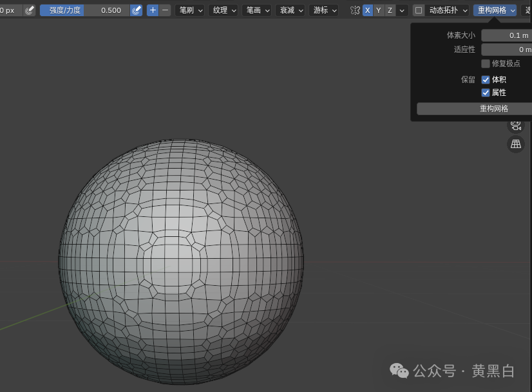Click the symmetry butterfly icon
The width and height of the screenshot is (532, 392).
pos(355,10)
